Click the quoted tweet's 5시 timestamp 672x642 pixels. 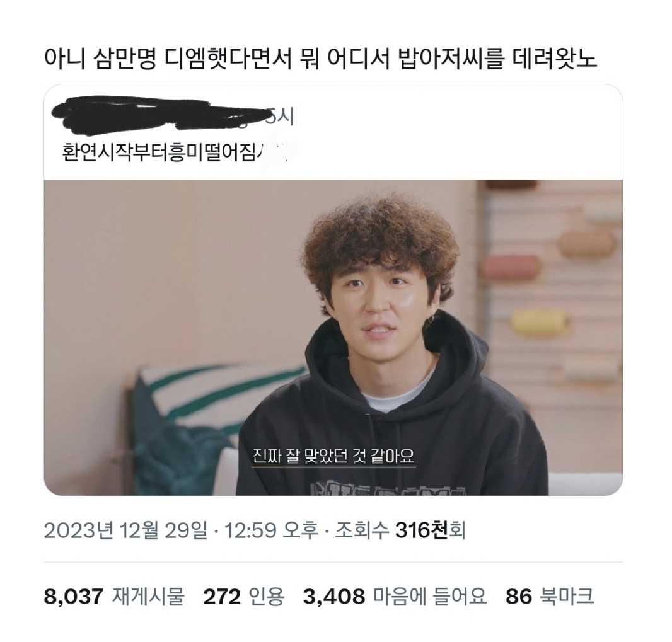click(281, 117)
